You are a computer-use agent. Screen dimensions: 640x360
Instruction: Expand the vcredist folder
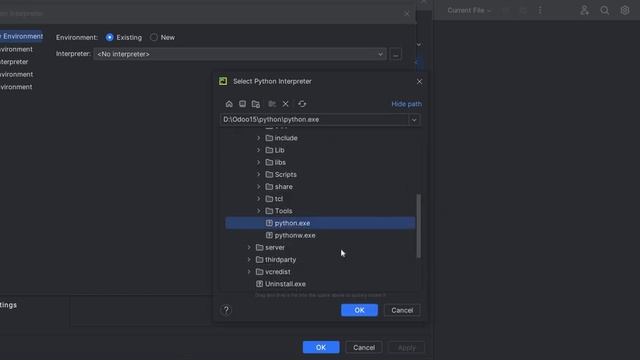pyautogui.click(x=249, y=272)
